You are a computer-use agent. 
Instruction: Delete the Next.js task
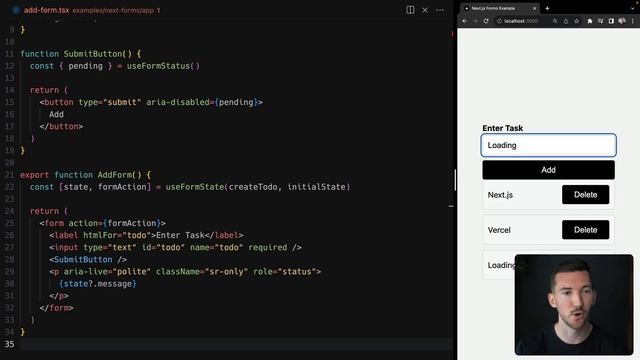pyautogui.click(x=585, y=195)
